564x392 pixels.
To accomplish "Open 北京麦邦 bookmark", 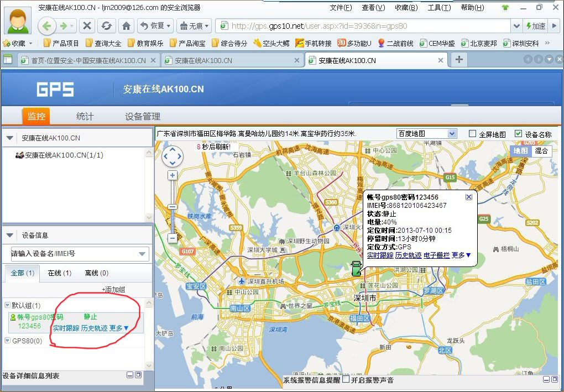I will 479,44.
